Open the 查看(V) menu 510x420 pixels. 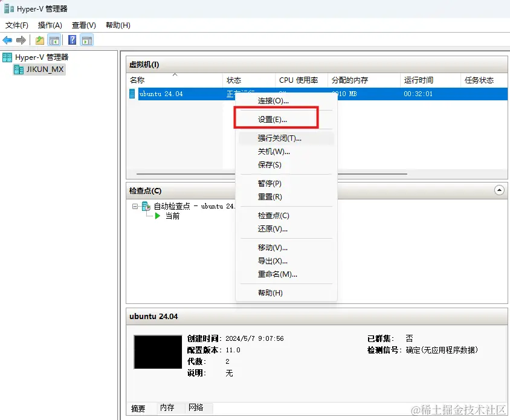pyautogui.click(x=83, y=25)
